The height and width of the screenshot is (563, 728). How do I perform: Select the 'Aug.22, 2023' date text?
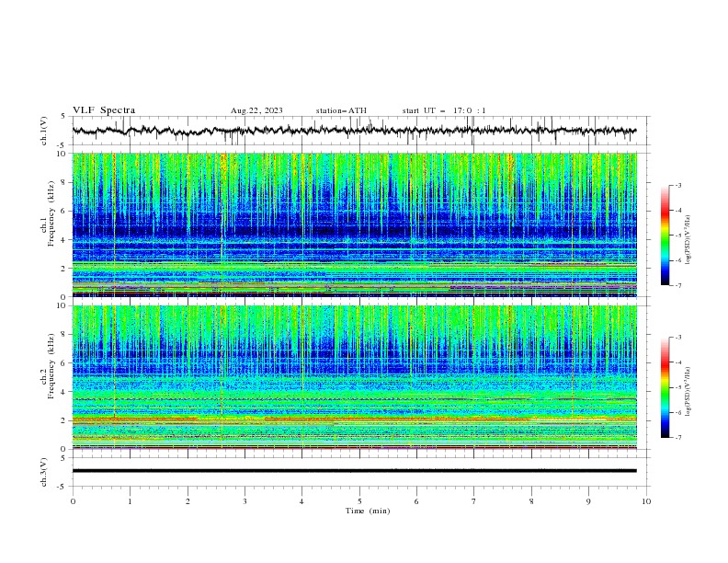click(256, 110)
